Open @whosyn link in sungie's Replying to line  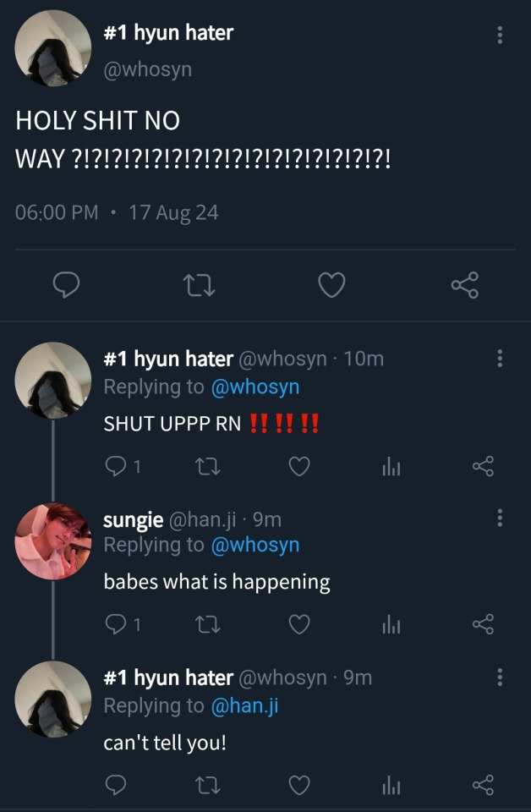(254, 545)
